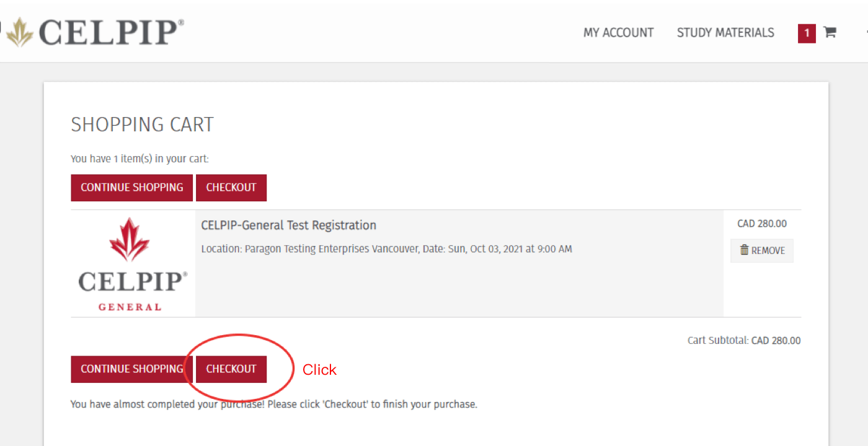Viewport: 868px width, 446px height.
Task: Click the circled bottom Checkout button
Action: coord(231,369)
